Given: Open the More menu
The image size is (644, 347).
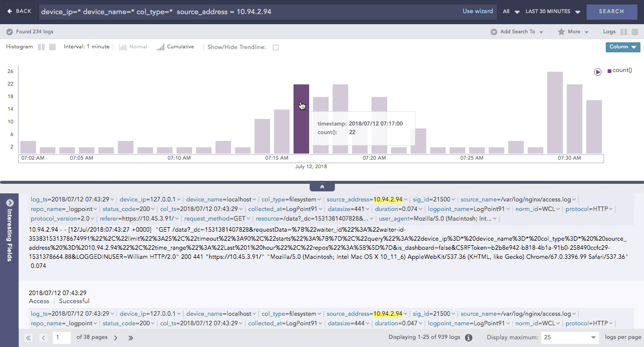Looking at the screenshot, I should [x=573, y=31].
